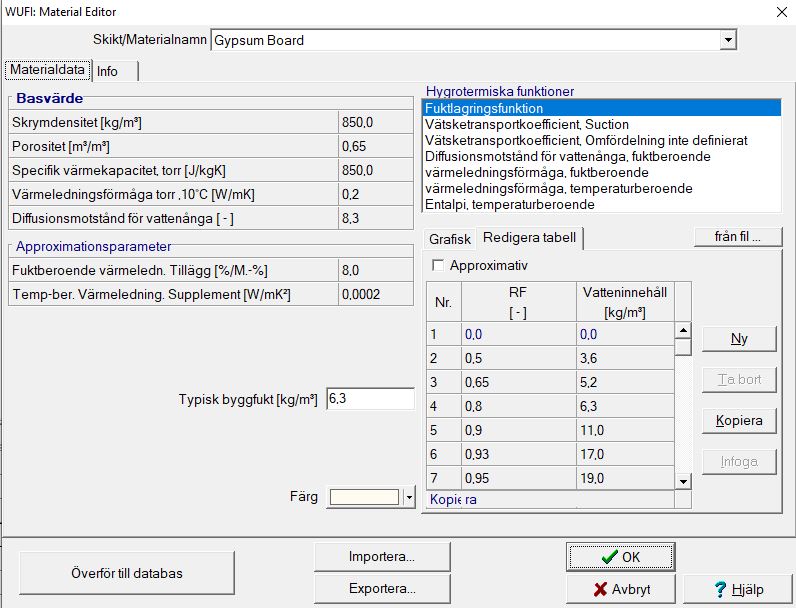The height and width of the screenshot is (608, 796).
Task: Select Vätsketransportkoefficient, Omfördelning inte definierat entry
Action: pyautogui.click(x=601, y=140)
